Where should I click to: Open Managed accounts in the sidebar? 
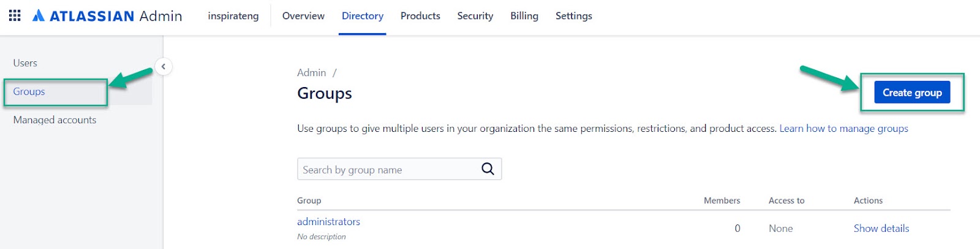click(55, 120)
